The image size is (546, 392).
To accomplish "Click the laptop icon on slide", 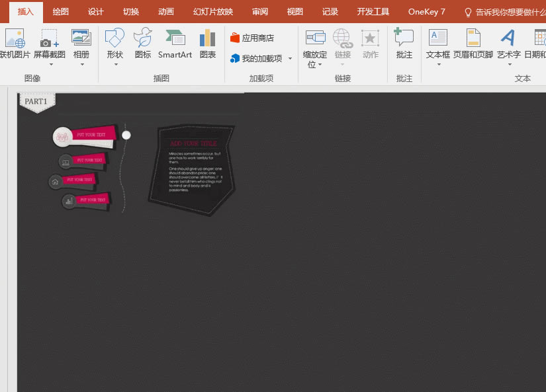I will click(66, 162).
